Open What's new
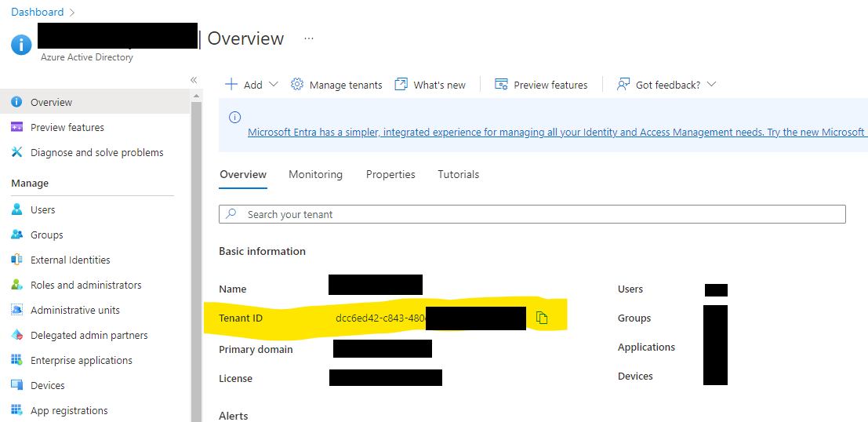868x422 pixels. pos(430,85)
